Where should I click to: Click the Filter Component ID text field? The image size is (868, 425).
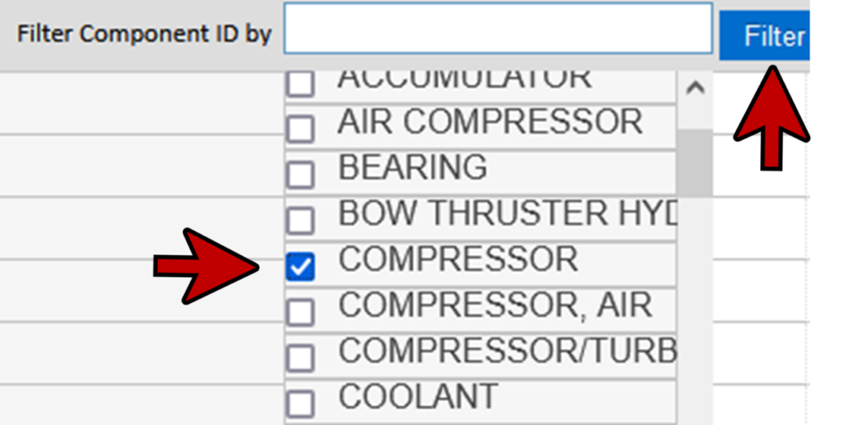click(x=498, y=29)
